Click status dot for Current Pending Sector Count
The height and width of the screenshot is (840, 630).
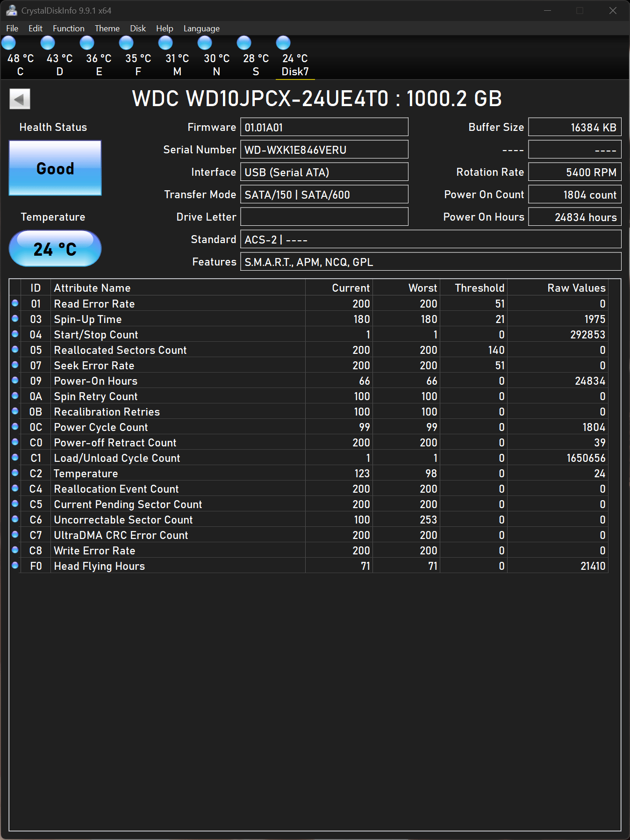click(x=15, y=504)
